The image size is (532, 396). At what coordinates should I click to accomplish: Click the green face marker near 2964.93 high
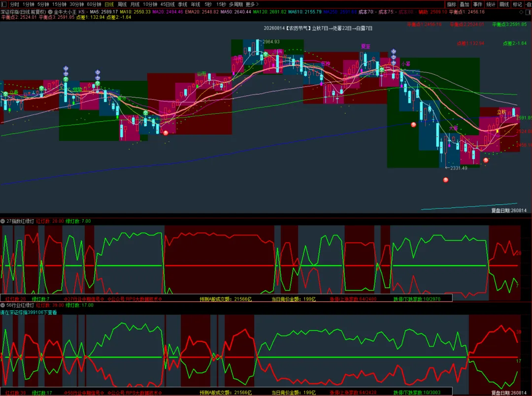(266, 54)
